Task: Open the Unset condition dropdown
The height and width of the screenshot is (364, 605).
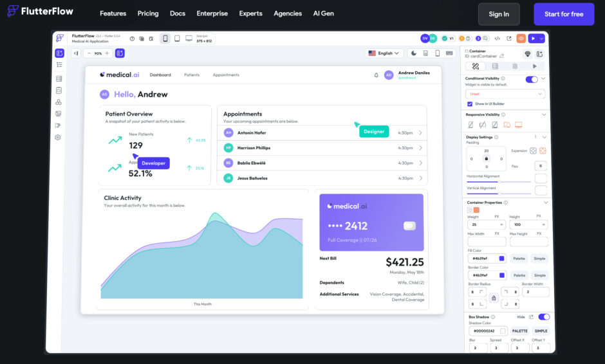Action: [x=505, y=94]
